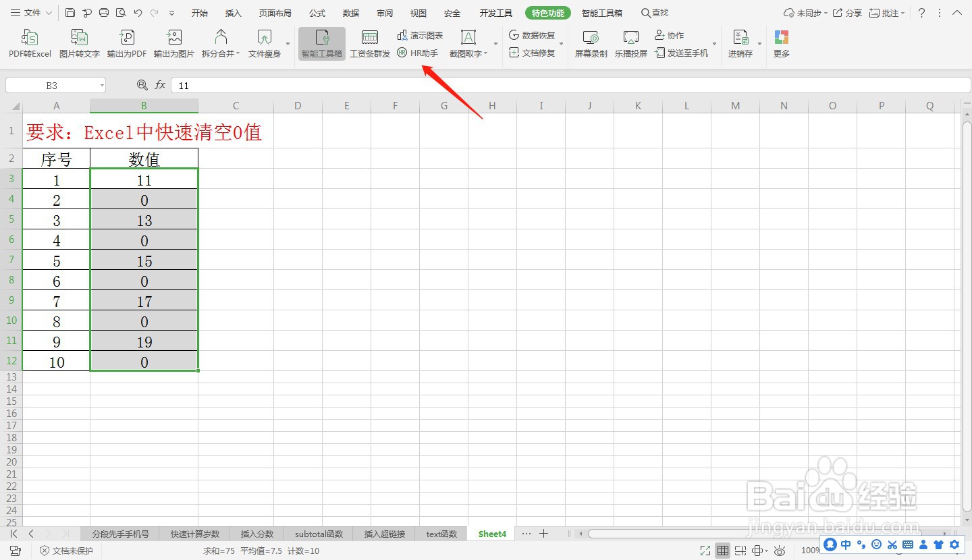Redo the last undone action
This screenshot has height=560, width=972.
coord(155,13)
